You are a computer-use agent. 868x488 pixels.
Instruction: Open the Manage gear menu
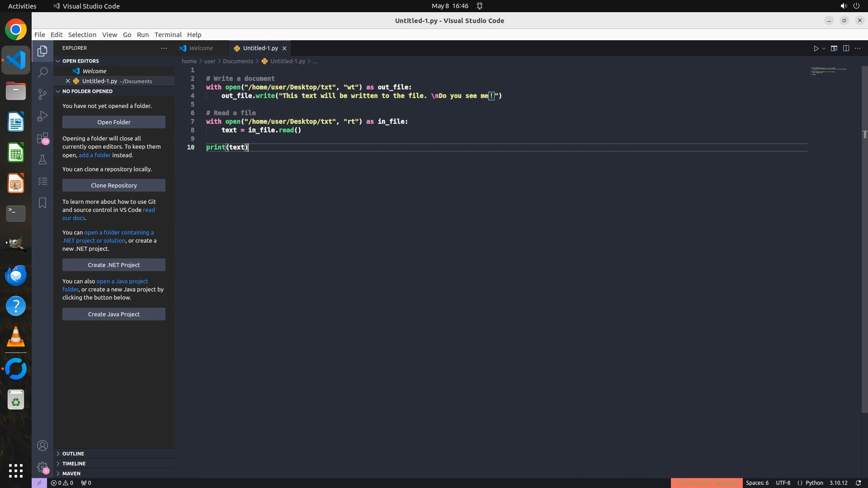(x=42, y=467)
